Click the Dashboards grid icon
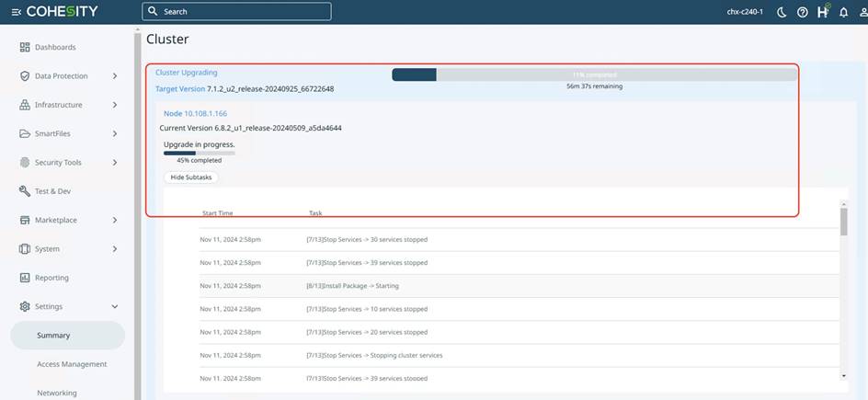Viewport: 868px width, 400px height. 25,47
